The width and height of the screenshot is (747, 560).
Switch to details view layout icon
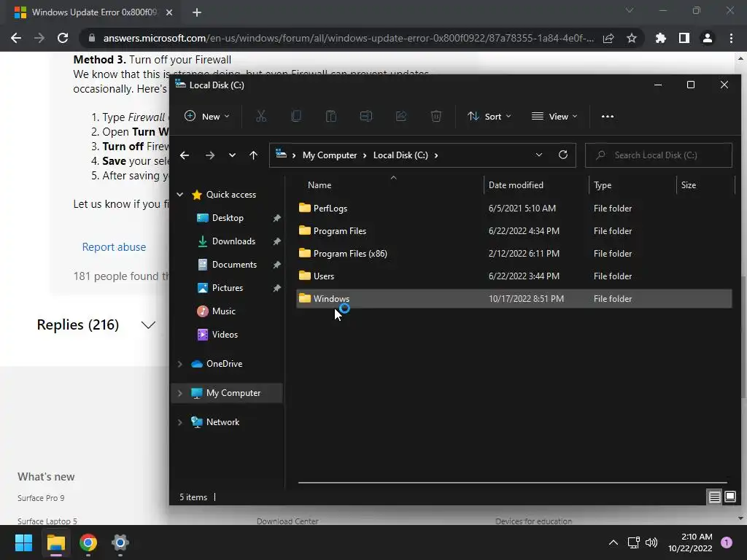[715, 497]
